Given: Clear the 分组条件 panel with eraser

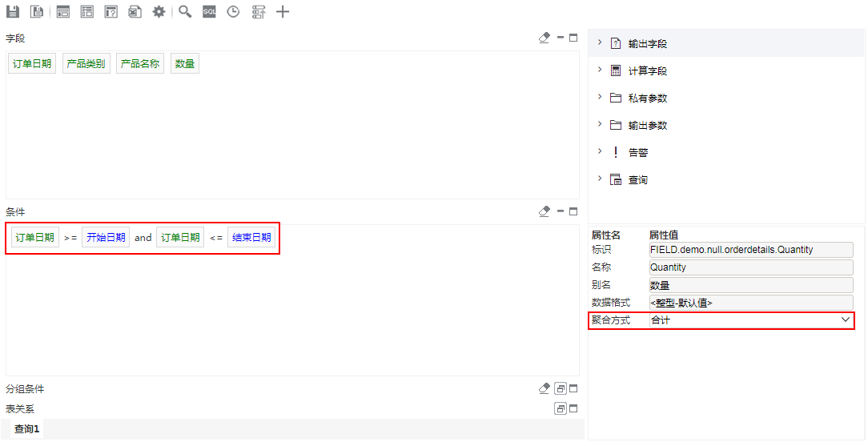Looking at the screenshot, I should click(545, 388).
